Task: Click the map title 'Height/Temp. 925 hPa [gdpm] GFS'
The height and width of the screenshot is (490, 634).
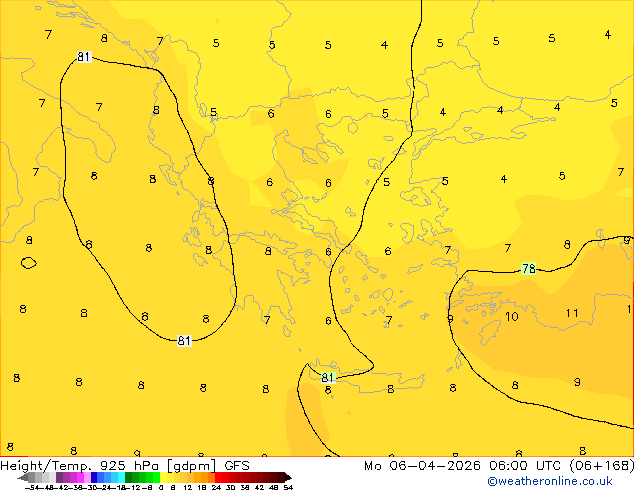Action: [125, 465]
